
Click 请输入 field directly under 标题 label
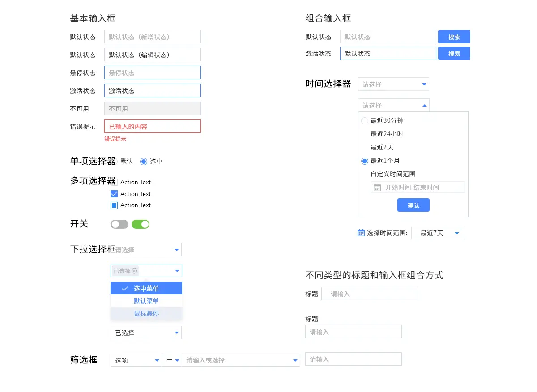point(354,332)
